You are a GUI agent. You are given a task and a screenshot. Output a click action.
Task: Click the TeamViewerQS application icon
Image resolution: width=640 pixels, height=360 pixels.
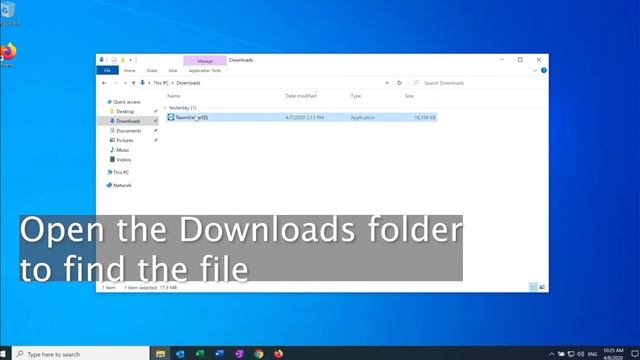pyautogui.click(x=171, y=117)
